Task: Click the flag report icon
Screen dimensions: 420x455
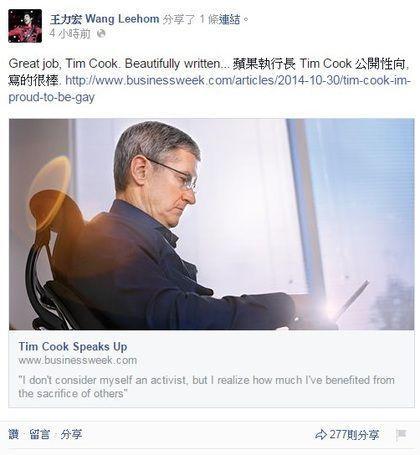Action: [x=401, y=435]
